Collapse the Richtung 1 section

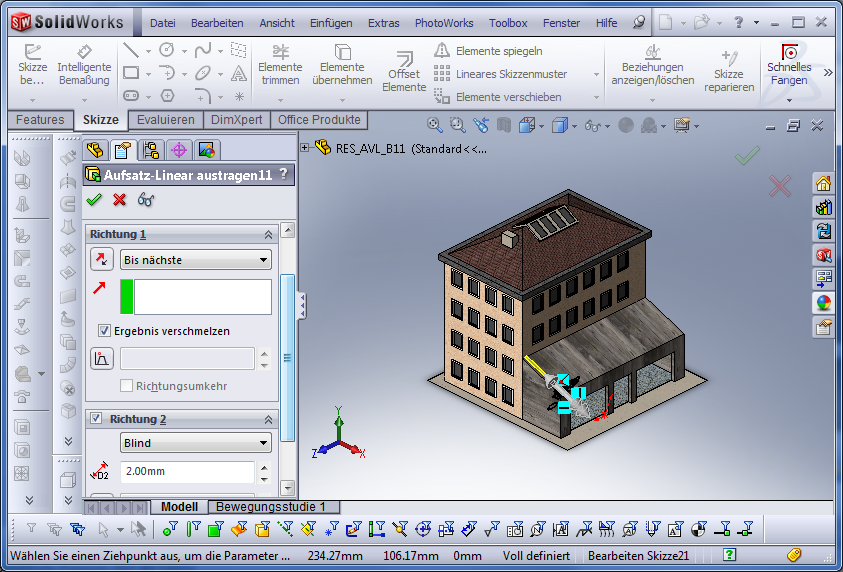point(268,234)
